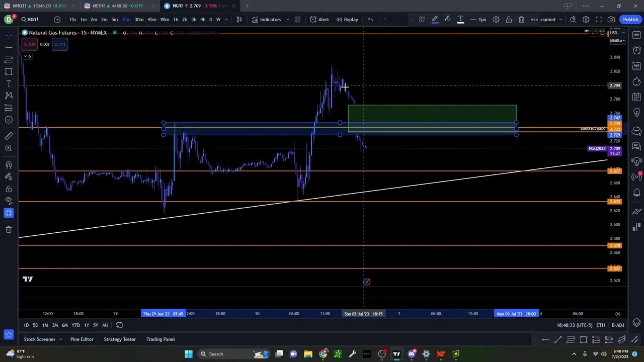Undo the last chart action
Screen dimensions: 644x362
coord(370,20)
